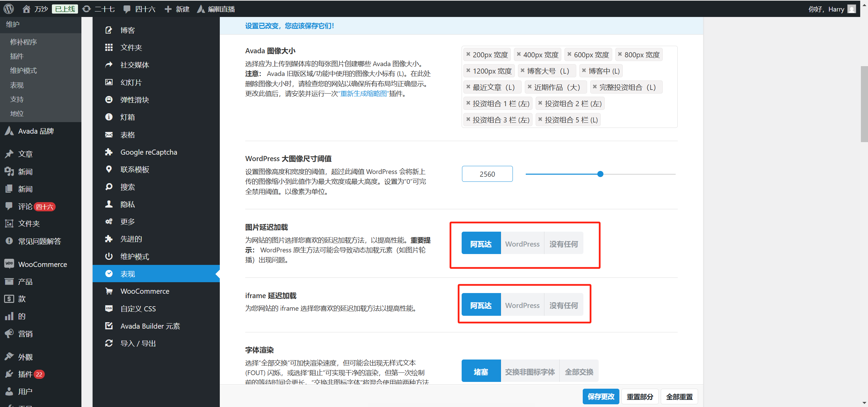
Task: Click the 灯箱 info circle icon
Action: (109, 117)
